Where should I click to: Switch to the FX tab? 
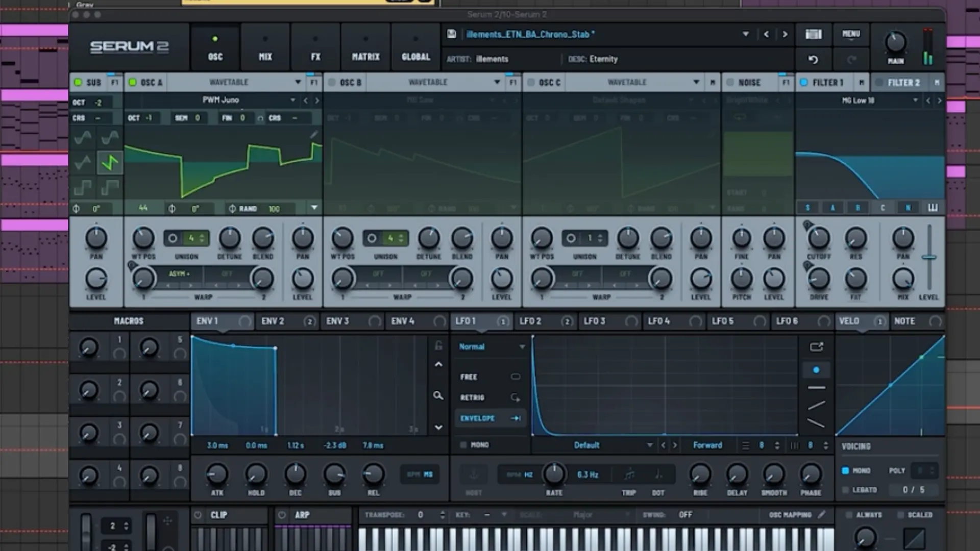tap(315, 47)
